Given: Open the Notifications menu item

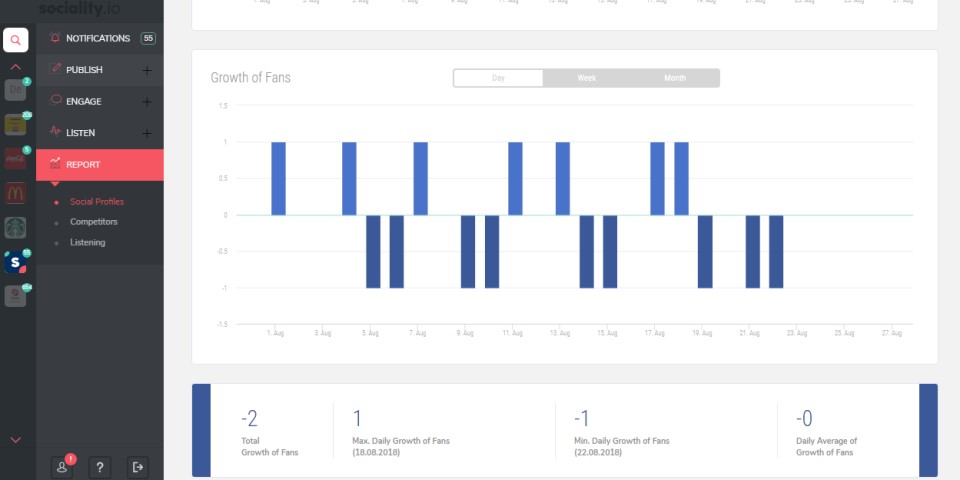Looking at the screenshot, I should click(98, 38).
